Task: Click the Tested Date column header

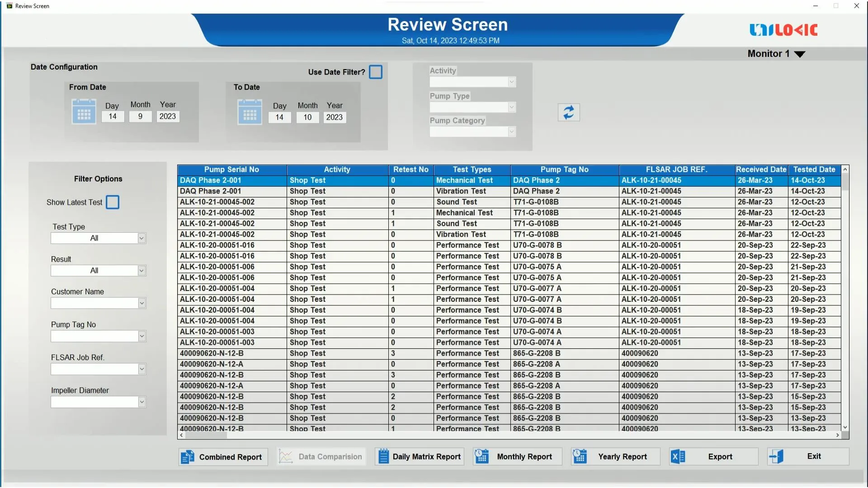Action: [x=814, y=169]
